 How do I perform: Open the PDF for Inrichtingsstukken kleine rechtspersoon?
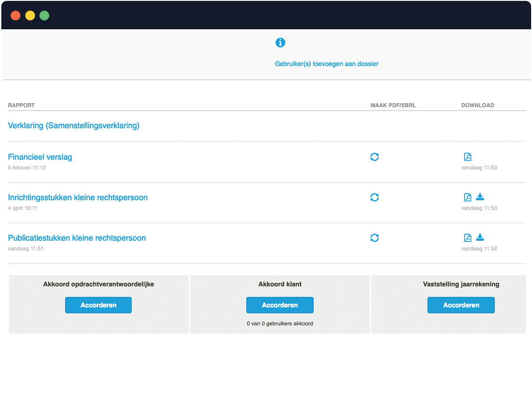[467, 197]
